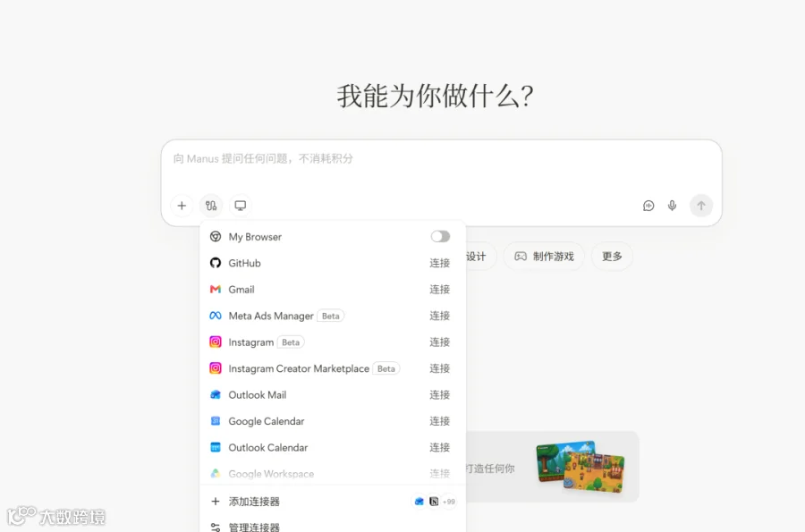The height and width of the screenshot is (532, 805).
Task: Click the +99 more connectors badge
Action: [449, 502]
